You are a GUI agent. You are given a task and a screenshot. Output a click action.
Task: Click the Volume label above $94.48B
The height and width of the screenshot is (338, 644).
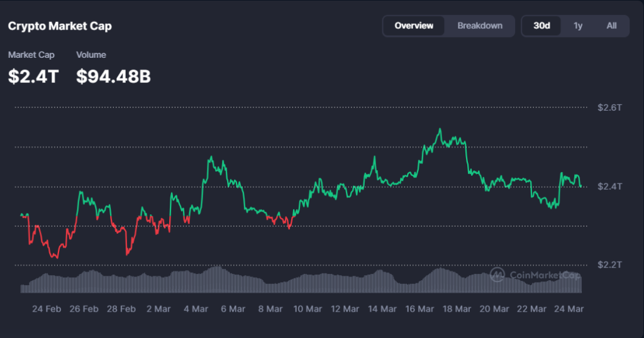91,55
